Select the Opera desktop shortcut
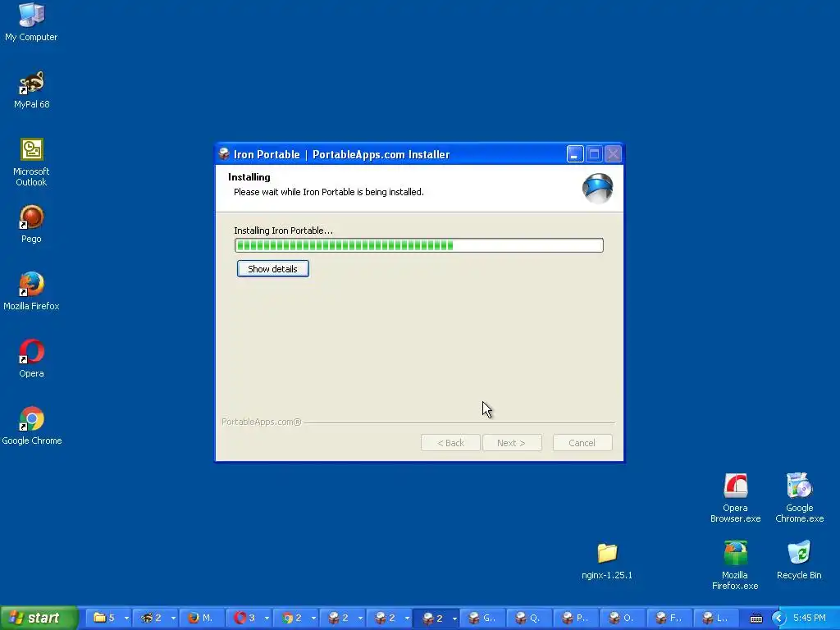 [x=32, y=359]
